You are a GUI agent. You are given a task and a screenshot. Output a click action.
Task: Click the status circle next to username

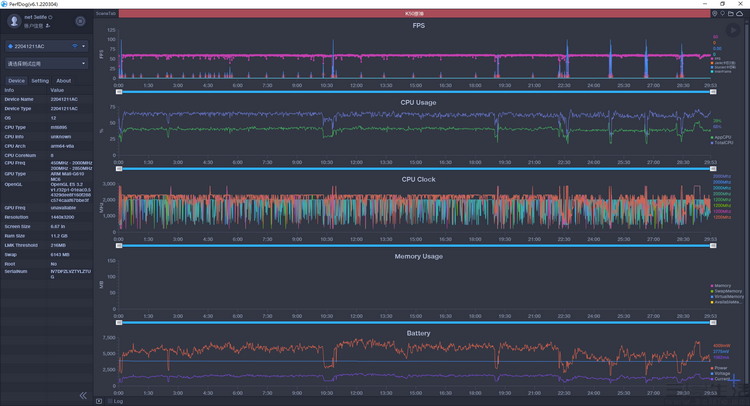[x=50, y=17]
